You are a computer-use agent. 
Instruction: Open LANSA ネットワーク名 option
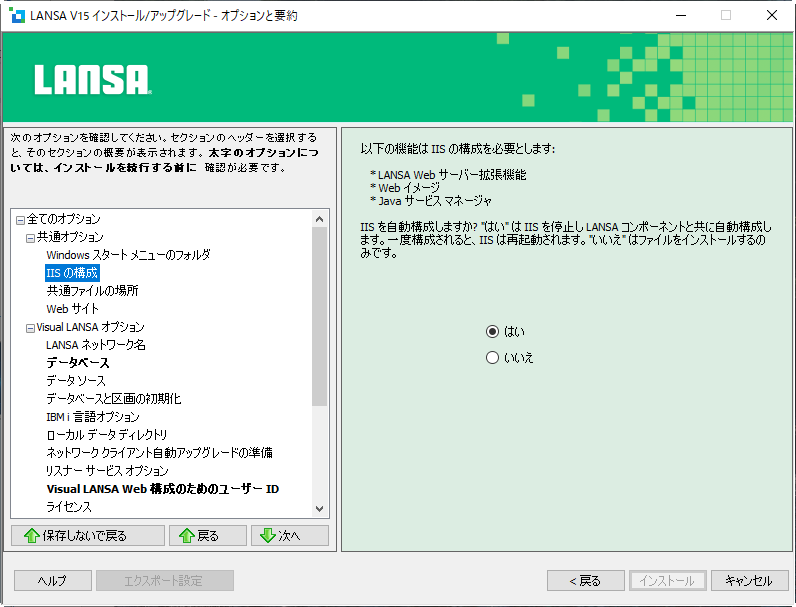click(95, 345)
